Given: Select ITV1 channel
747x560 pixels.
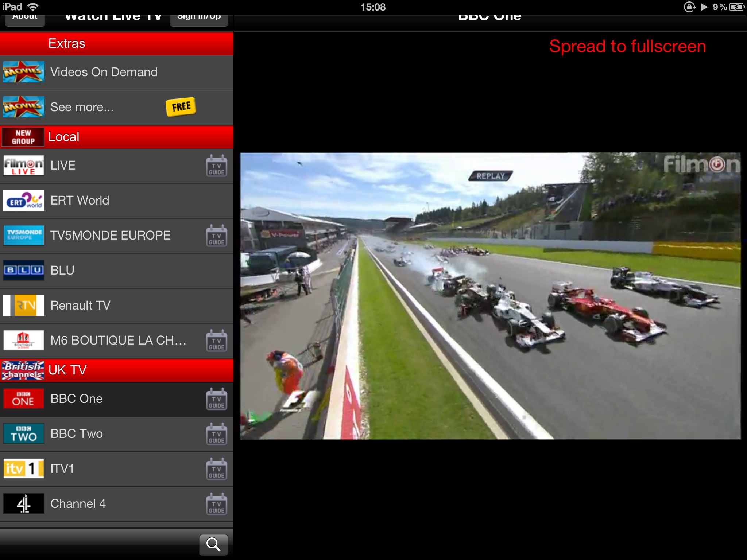Looking at the screenshot, I should [x=117, y=469].
